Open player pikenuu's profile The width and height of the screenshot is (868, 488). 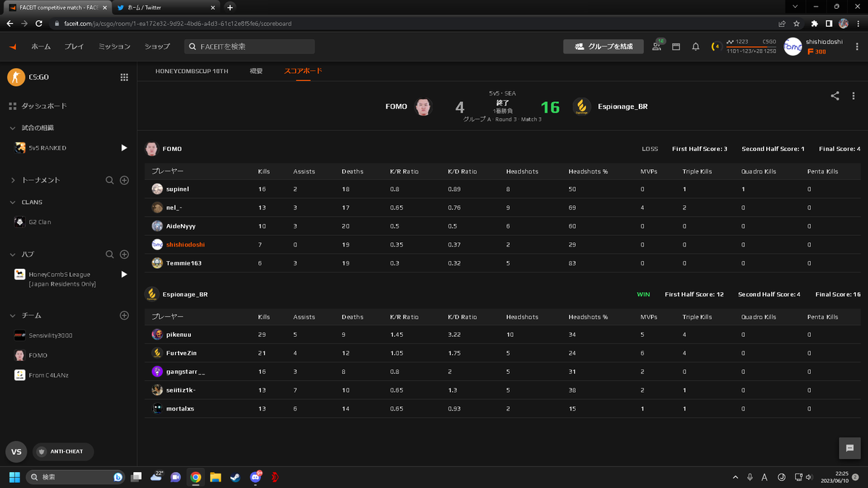click(179, 334)
